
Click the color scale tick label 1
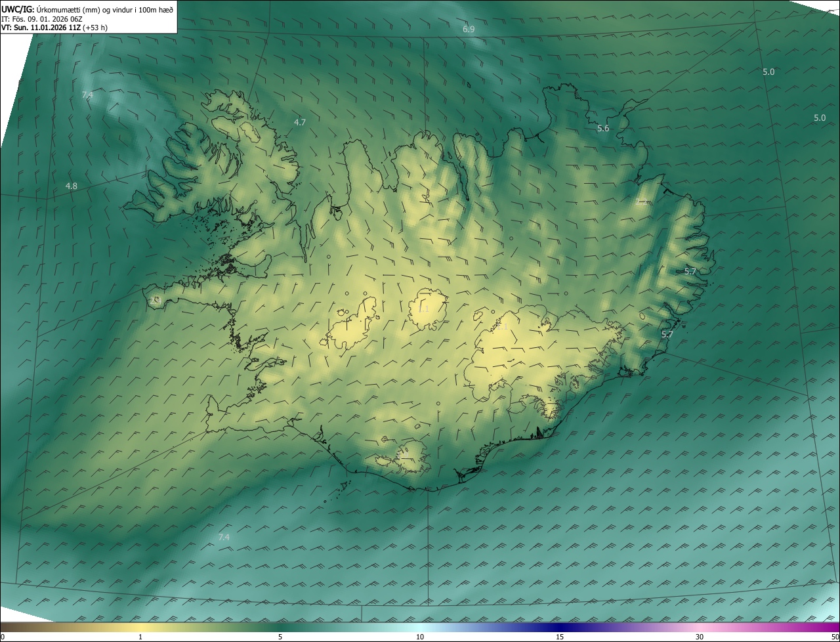coord(140,637)
